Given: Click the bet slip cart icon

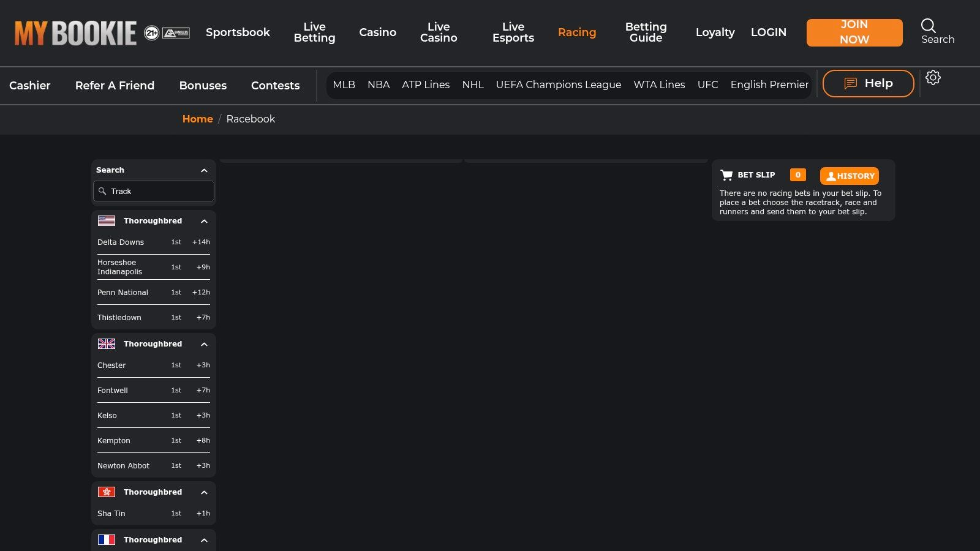Looking at the screenshot, I should (x=726, y=175).
